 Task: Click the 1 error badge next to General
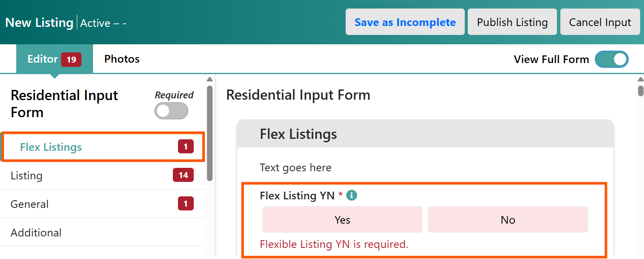coord(186,204)
